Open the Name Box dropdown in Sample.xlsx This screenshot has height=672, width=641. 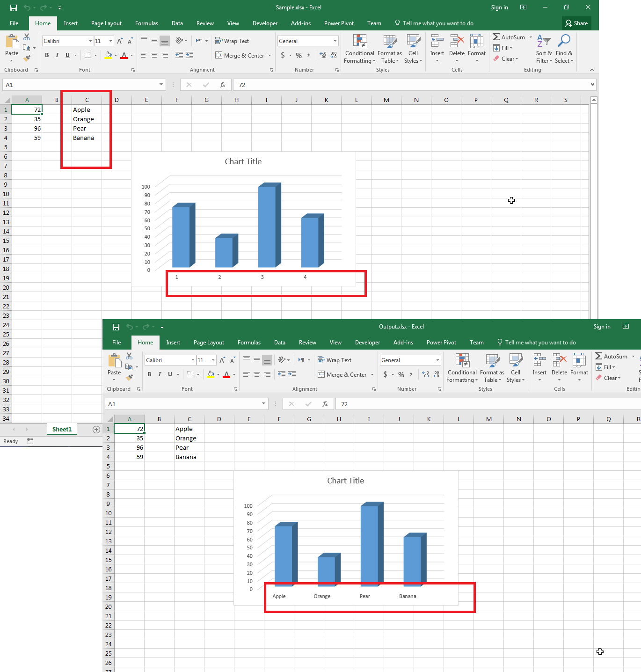point(161,85)
